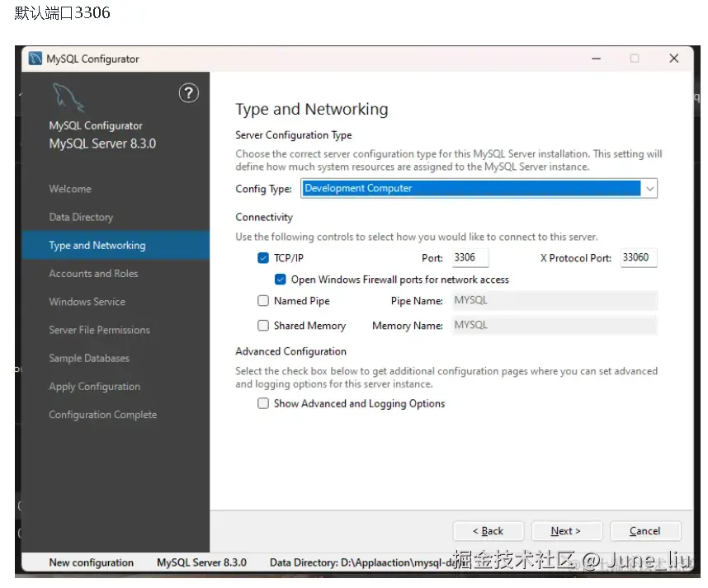Open the help question mark icon
The width and height of the screenshot is (708, 588).
189,93
